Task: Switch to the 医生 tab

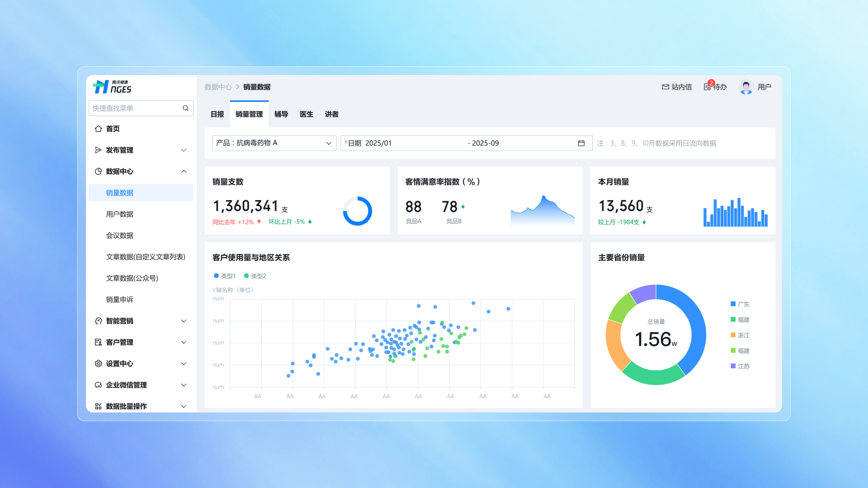Action: point(306,114)
